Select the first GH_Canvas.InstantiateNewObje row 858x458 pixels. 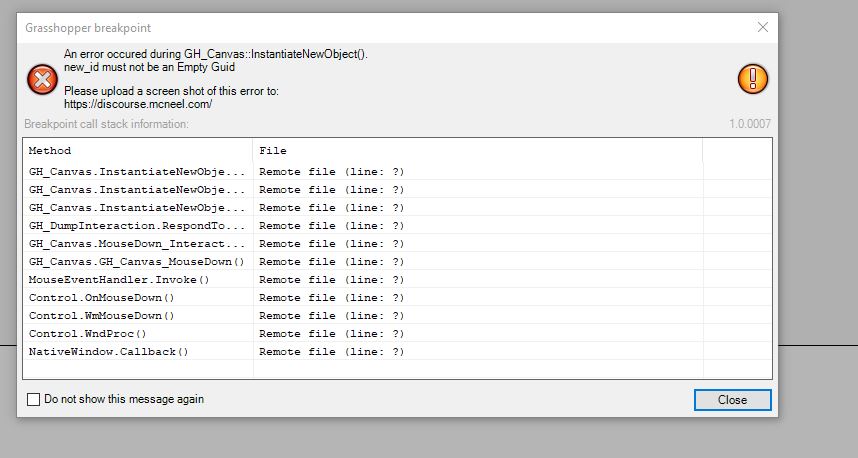point(136,172)
